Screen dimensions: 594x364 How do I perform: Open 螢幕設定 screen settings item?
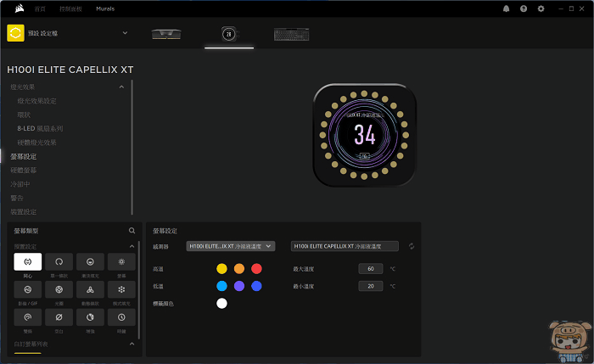[x=24, y=156]
